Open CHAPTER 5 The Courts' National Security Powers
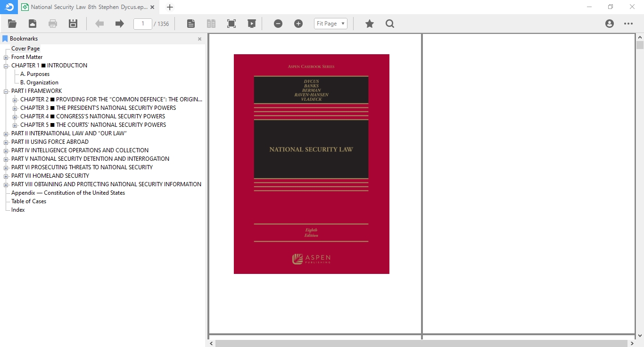Image resolution: width=644 pixels, height=347 pixels. tap(93, 125)
